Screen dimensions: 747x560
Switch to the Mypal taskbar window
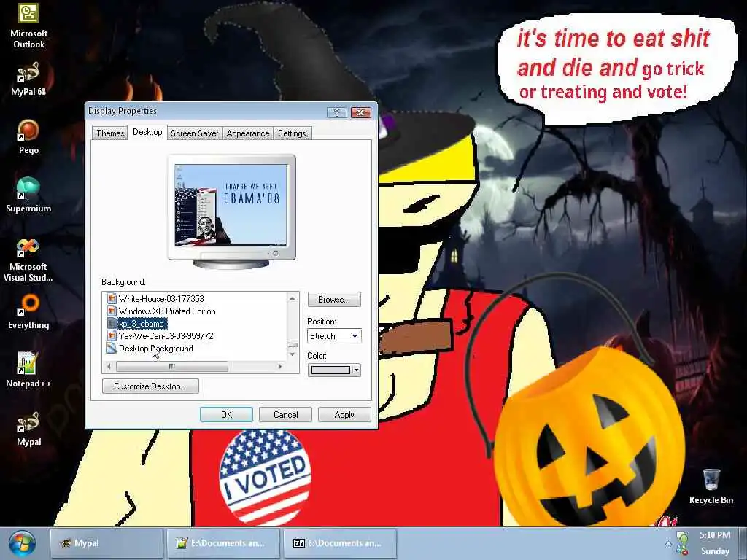[x=107, y=543]
